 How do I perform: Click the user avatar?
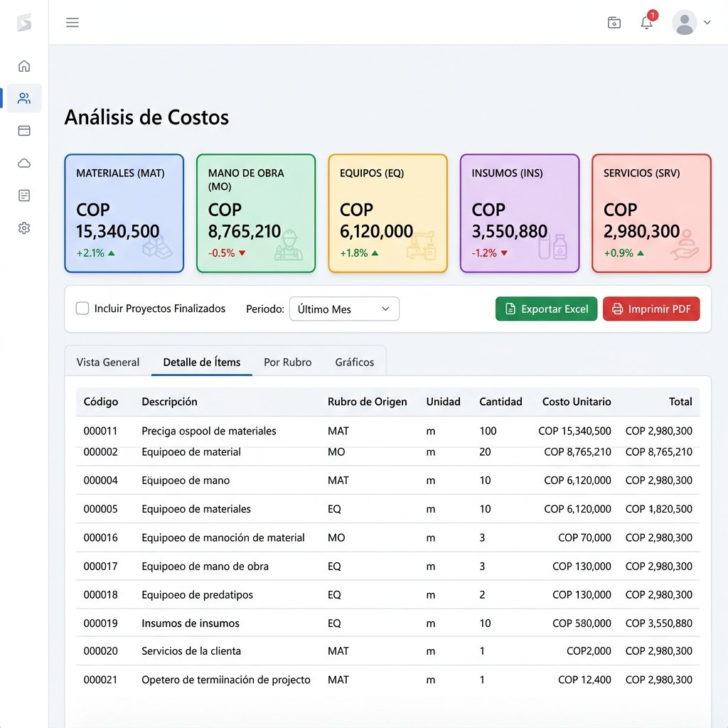pos(685,22)
